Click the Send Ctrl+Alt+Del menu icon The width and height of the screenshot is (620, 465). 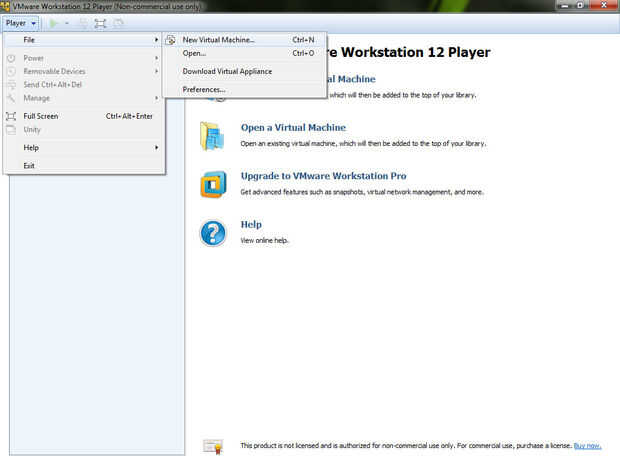(11, 85)
